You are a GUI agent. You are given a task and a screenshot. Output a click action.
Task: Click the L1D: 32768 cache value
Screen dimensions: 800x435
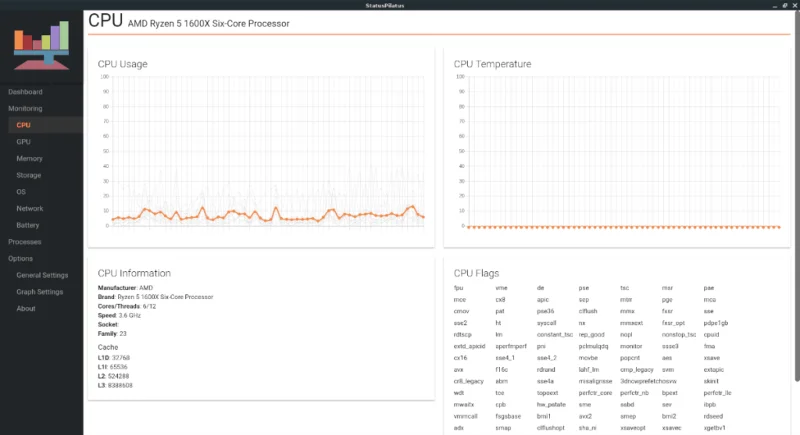click(x=114, y=358)
